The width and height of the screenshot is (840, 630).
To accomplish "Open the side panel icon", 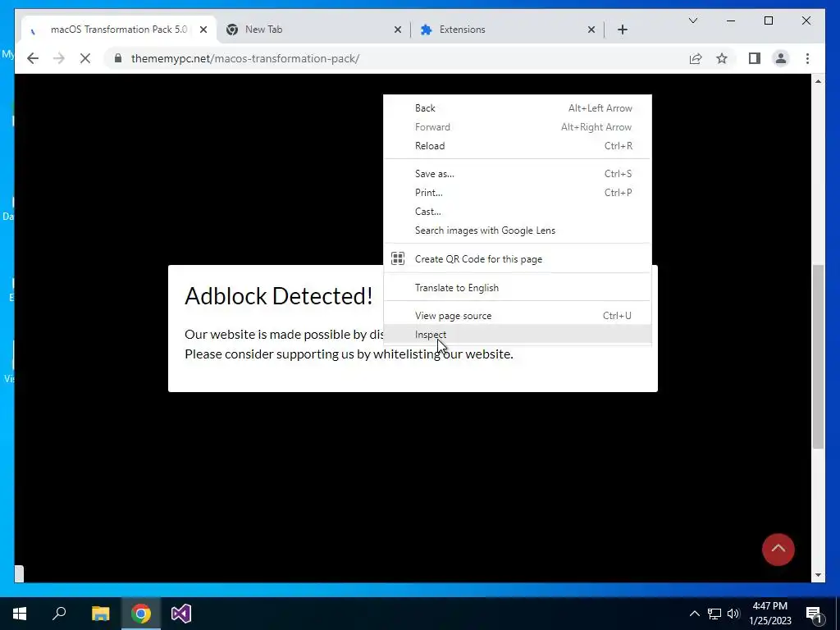I will click(755, 58).
